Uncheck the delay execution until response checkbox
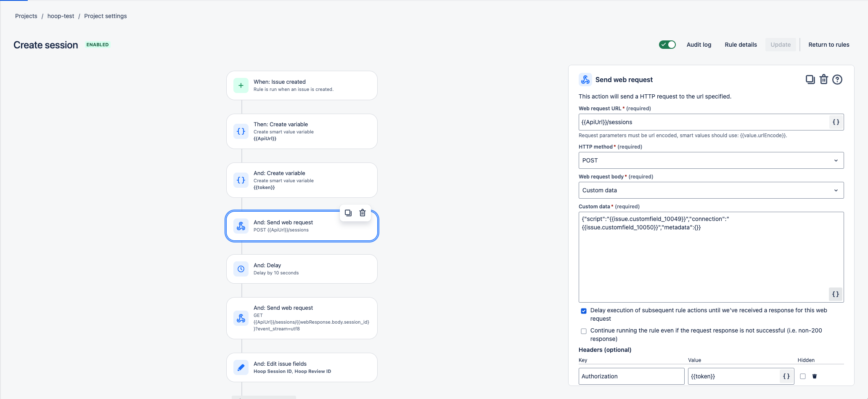The image size is (868, 399). pos(584,311)
